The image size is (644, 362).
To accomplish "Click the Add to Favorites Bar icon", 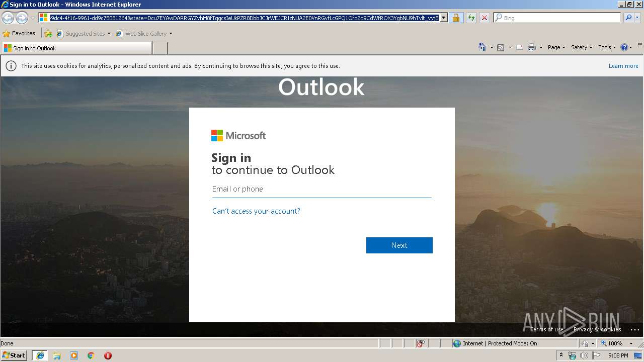I will coord(48,34).
